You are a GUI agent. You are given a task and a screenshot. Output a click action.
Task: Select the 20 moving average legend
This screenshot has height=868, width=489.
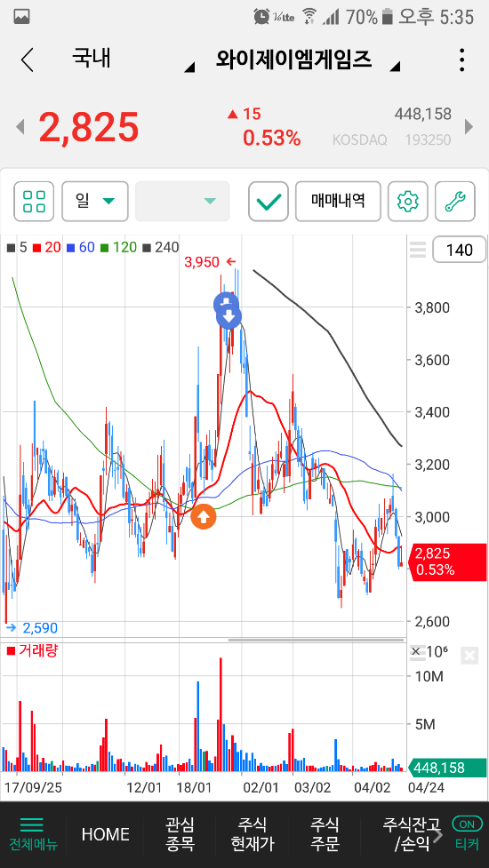tap(47, 248)
